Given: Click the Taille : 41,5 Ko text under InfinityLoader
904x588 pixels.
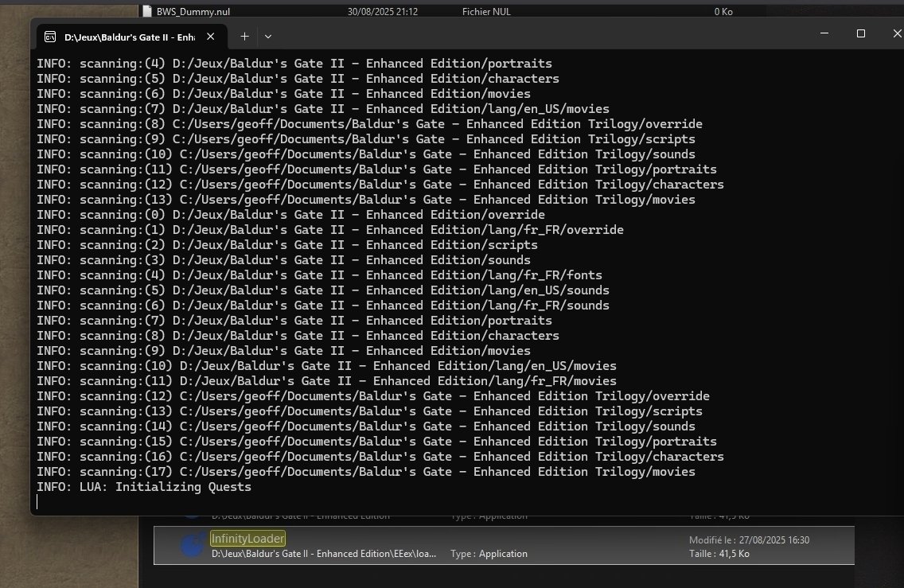Looking at the screenshot, I should (x=719, y=554).
